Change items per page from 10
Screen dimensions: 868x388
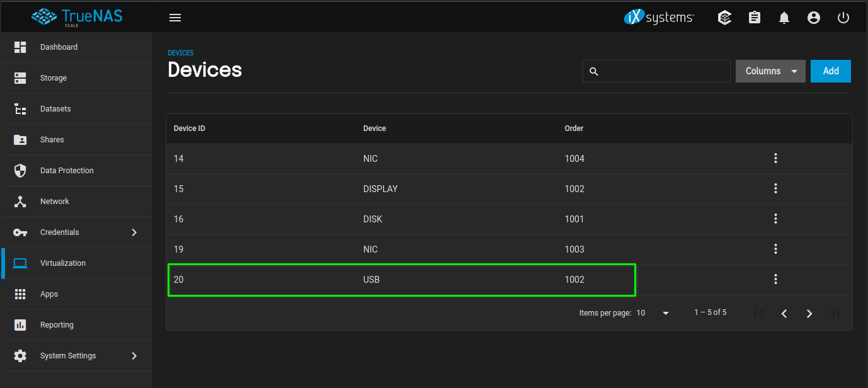(x=652, y=312)
